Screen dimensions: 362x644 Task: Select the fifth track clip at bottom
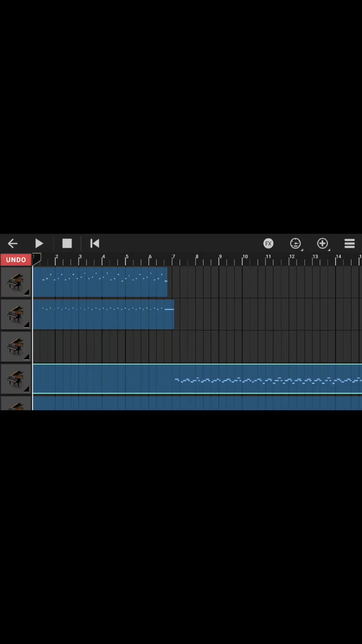[x=197, y=403]
